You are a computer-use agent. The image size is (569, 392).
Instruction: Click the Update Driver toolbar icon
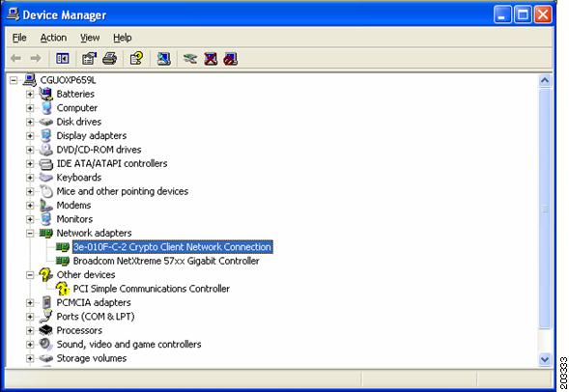(x=190, y=58)
